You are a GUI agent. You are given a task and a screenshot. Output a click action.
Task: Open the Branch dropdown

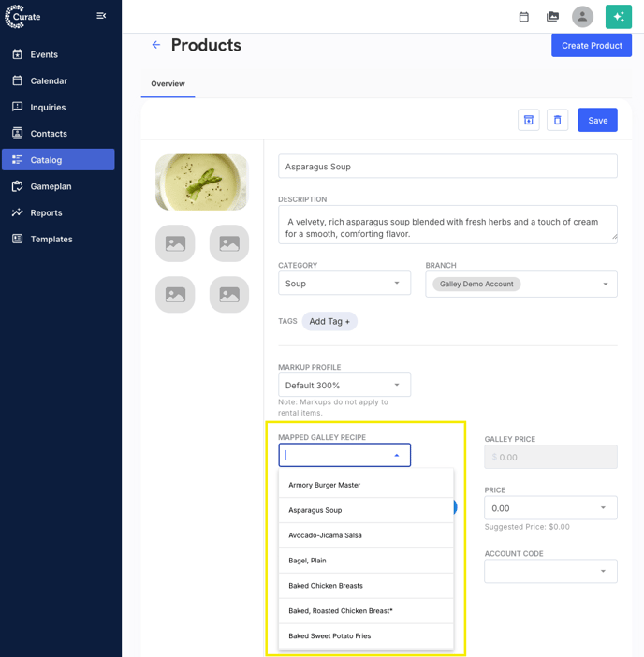click(521, 285)
